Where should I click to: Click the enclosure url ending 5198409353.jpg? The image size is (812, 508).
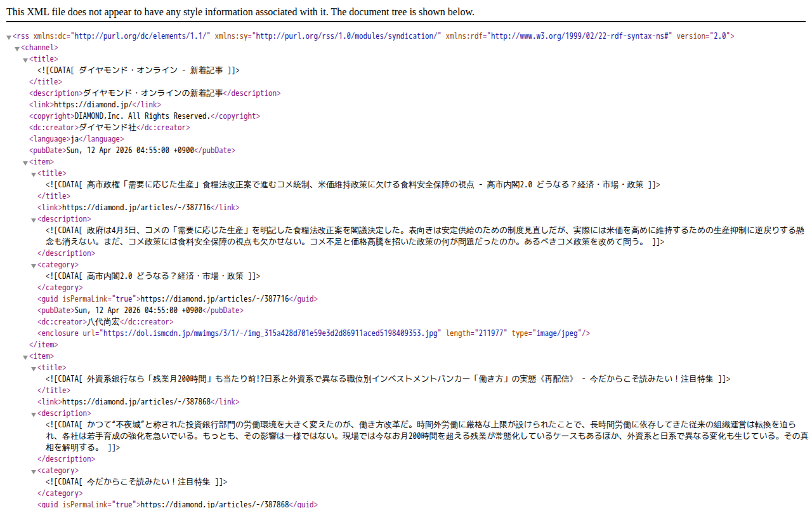click(x=271, y=333)
